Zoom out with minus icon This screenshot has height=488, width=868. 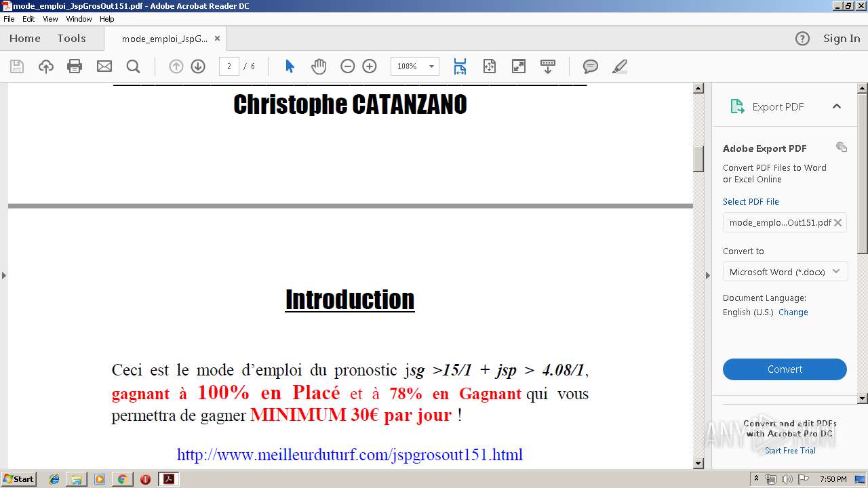[348, 66]
